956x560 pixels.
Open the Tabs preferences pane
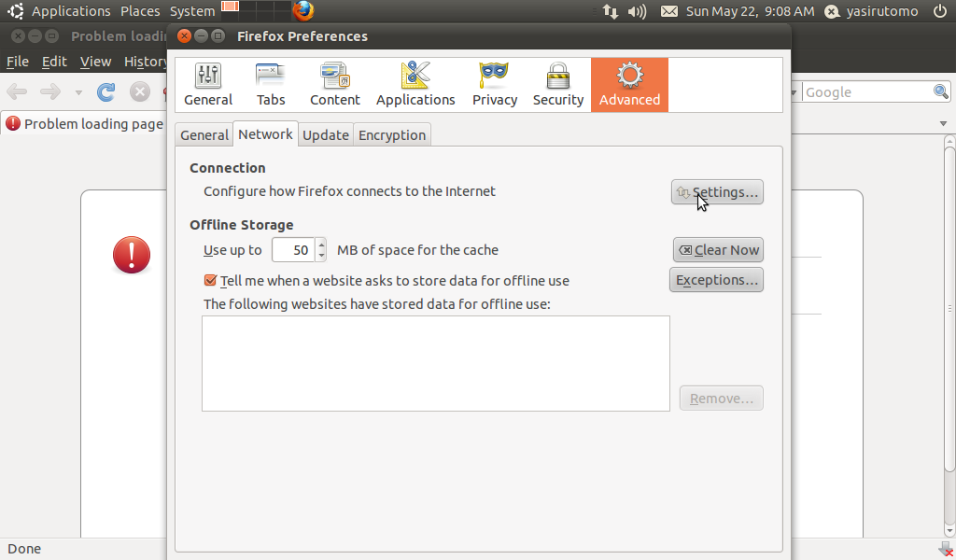[271, 85]
